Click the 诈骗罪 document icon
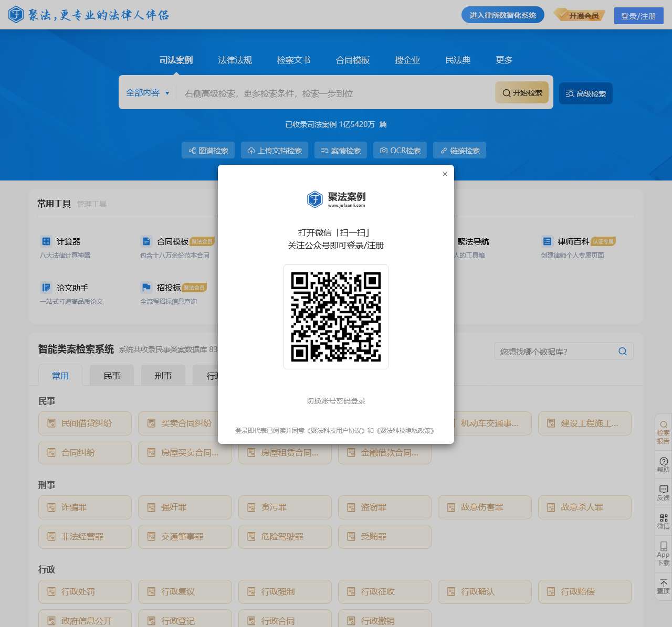 (x=51, y=507)
